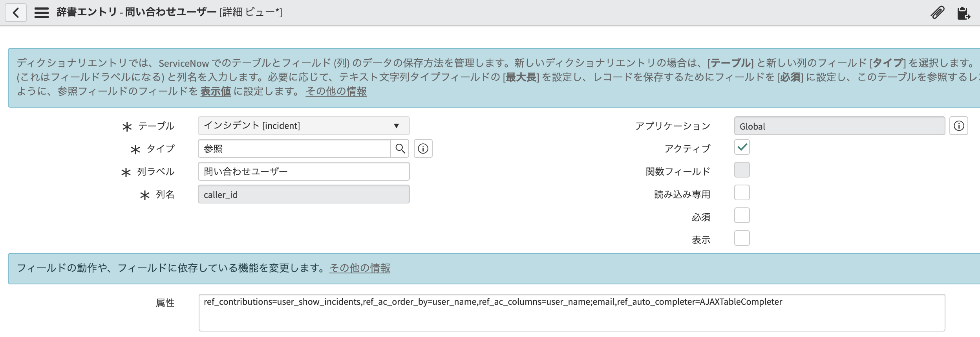Viewport: 980px width, 337px height.
Task: Click the back arrow button
Action: tap(16, 13)
